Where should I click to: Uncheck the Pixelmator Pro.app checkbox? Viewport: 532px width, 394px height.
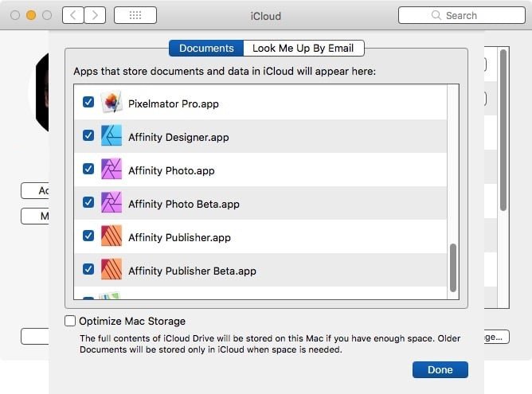coord(88,103)
